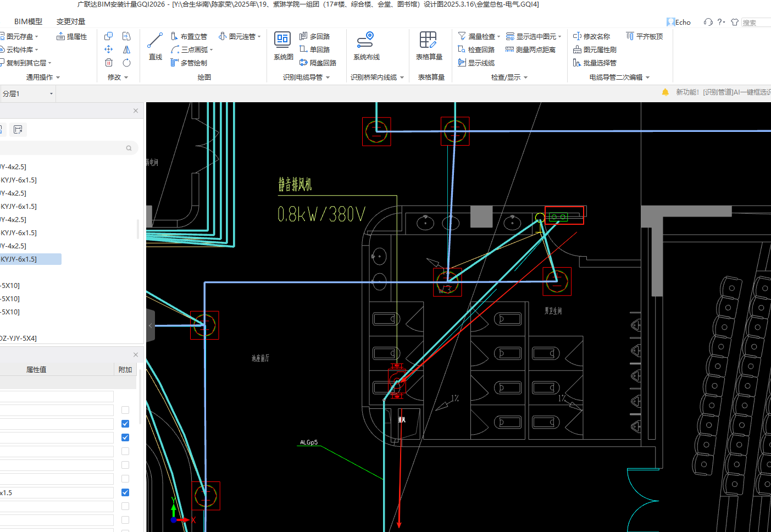Click 批量选择管 batch select pipes
This screenshot has height=532, width=771.
[595, 63]
